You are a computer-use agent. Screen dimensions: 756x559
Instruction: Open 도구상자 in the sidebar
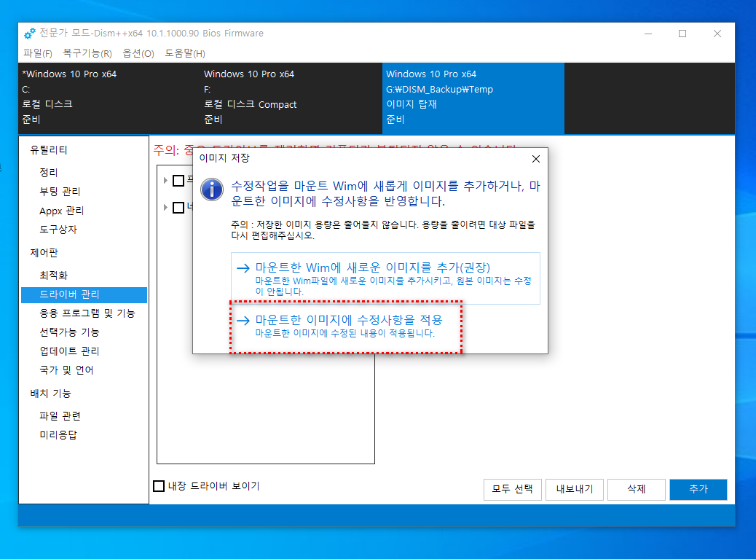pyautogui.click(x=58, y=230)
